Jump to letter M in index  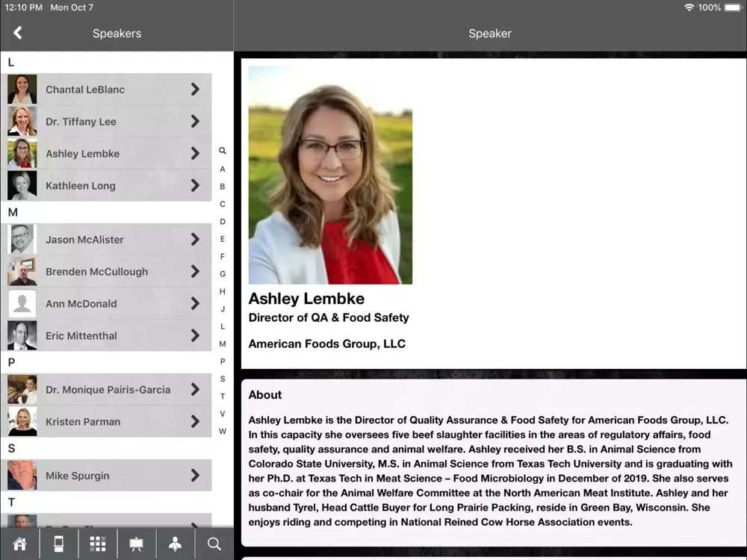click(x=223, y=343)
